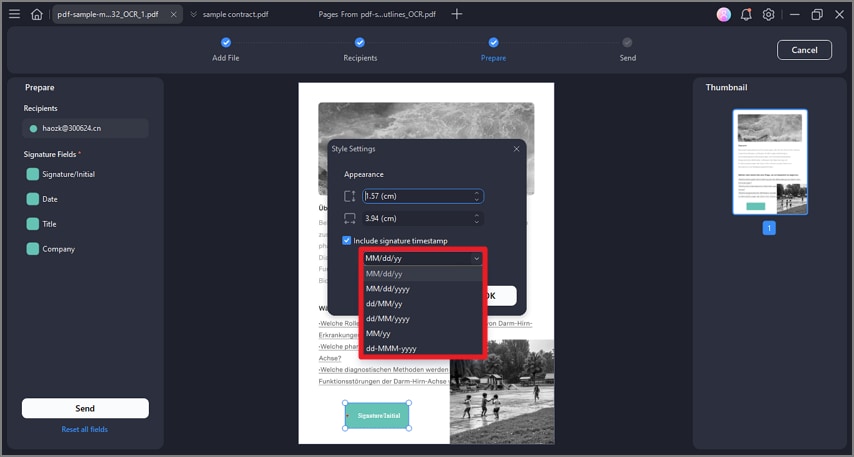
Task: Choose dd/MM/yyyy format option
Action: pyautogui.click(x=423, y=319)
